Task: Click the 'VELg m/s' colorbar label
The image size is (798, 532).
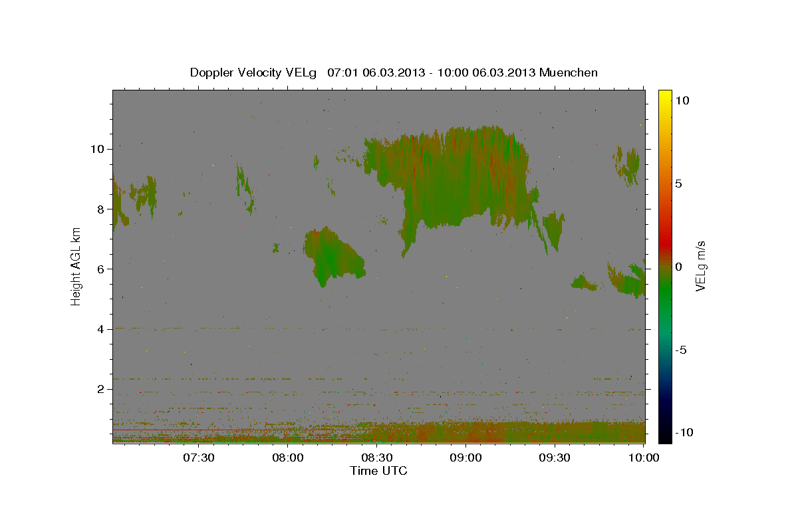Action: (x=700, y=267)
